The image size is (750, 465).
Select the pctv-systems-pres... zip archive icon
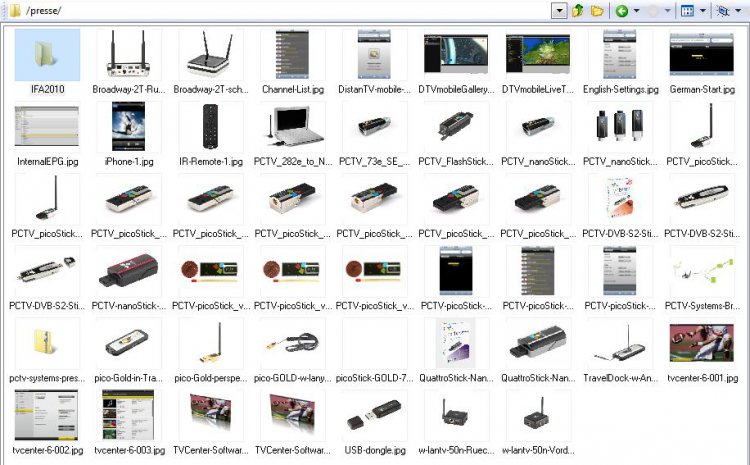46,343
